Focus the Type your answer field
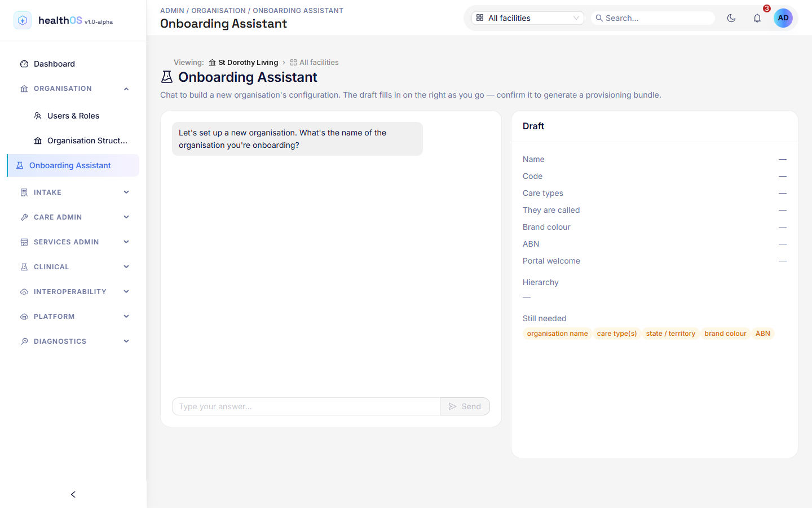 click(x=306, y=406)
